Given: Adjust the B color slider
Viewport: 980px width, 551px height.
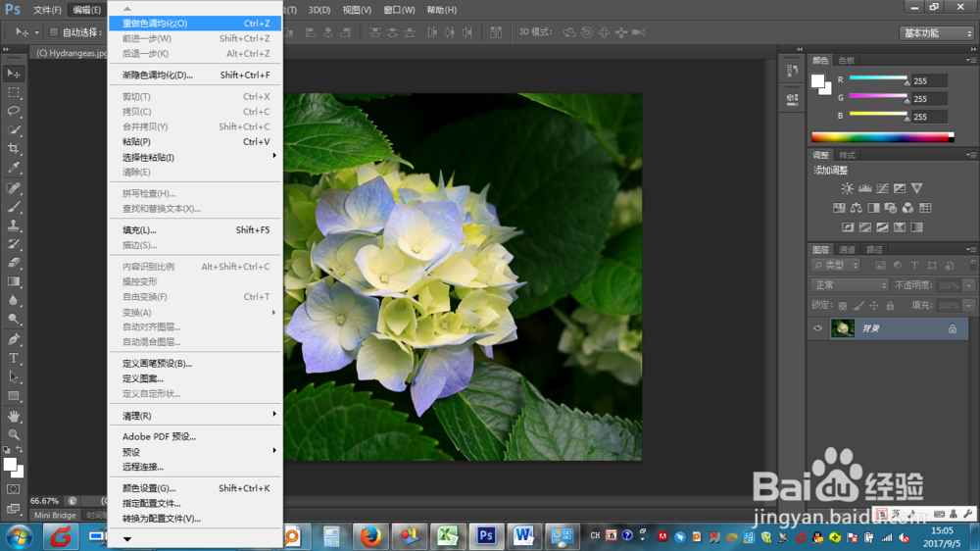Looking at the screenshot, I should (x=878, y=115).
